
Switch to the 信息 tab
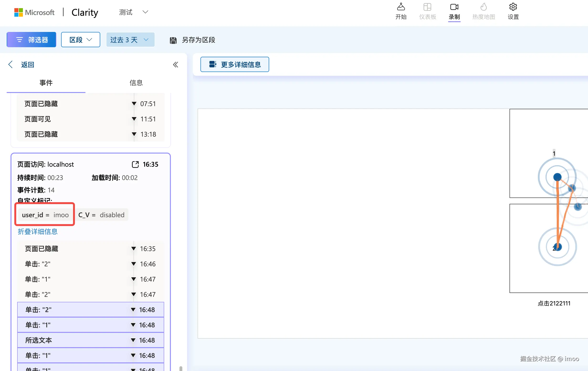pos(136,83)
